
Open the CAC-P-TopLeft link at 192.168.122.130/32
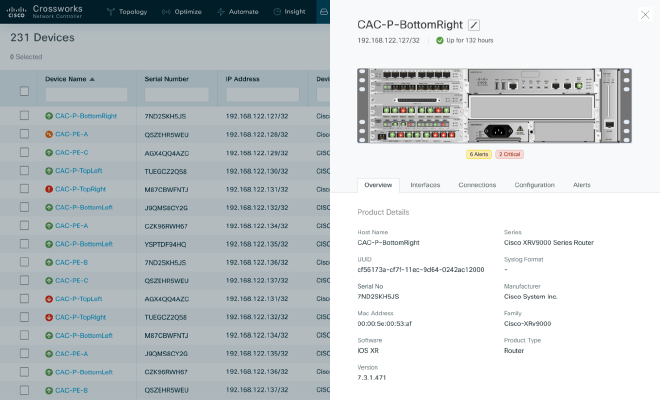[x=79, y=171]
